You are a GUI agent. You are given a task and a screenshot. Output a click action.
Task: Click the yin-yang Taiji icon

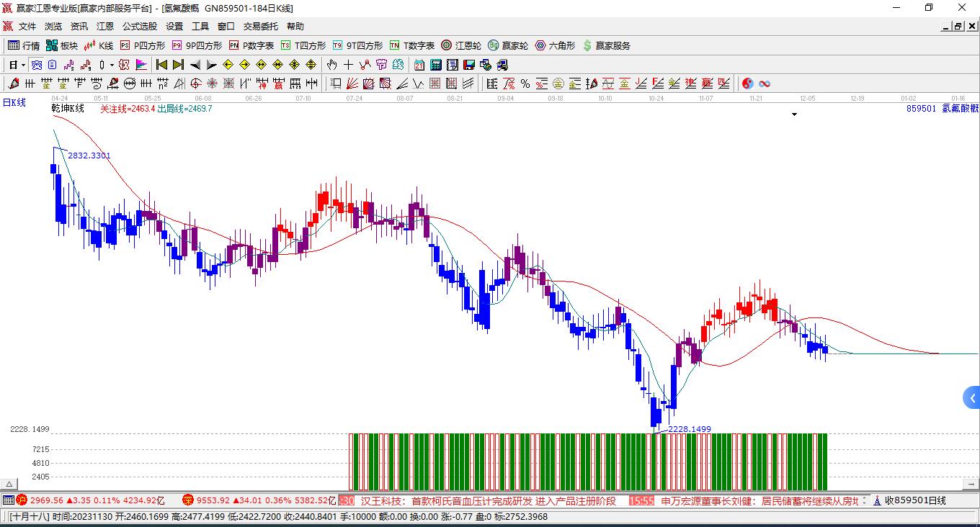(x=748, y=84)
